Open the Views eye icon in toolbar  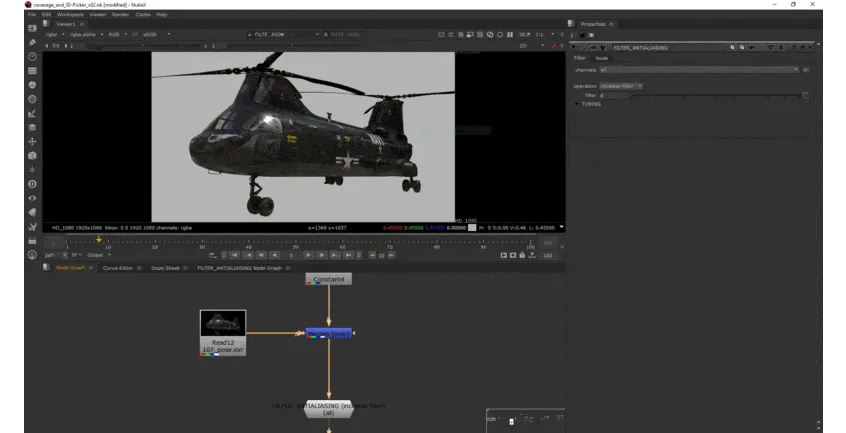[32, 198]
